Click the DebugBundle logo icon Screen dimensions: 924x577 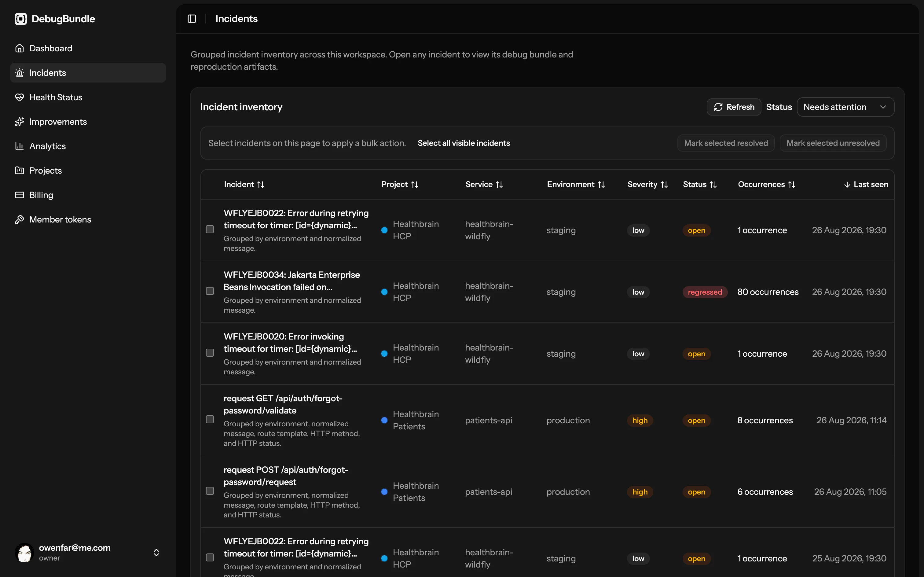pyautogui.click(x=20, y=19)
